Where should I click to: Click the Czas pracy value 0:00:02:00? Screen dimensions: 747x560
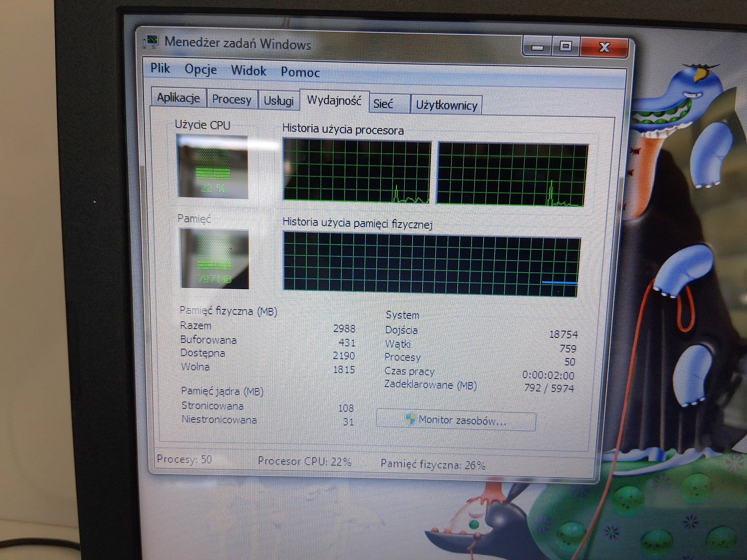click(x=548, y=375)
